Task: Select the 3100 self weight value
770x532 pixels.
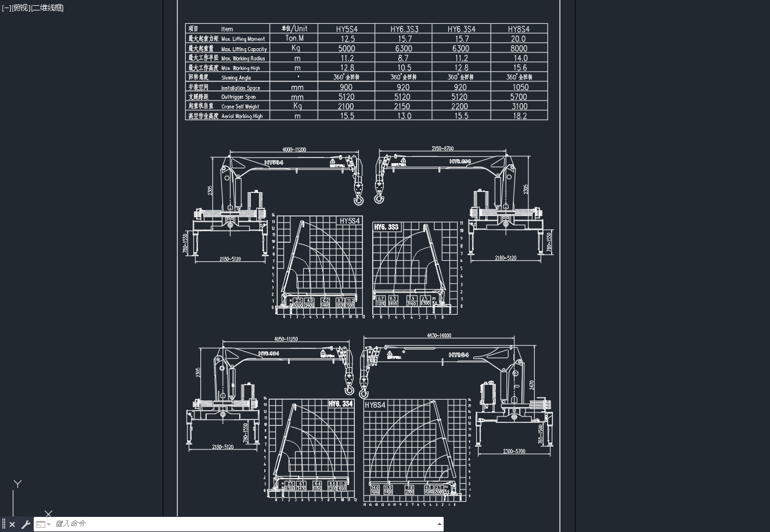Action: 519,106
